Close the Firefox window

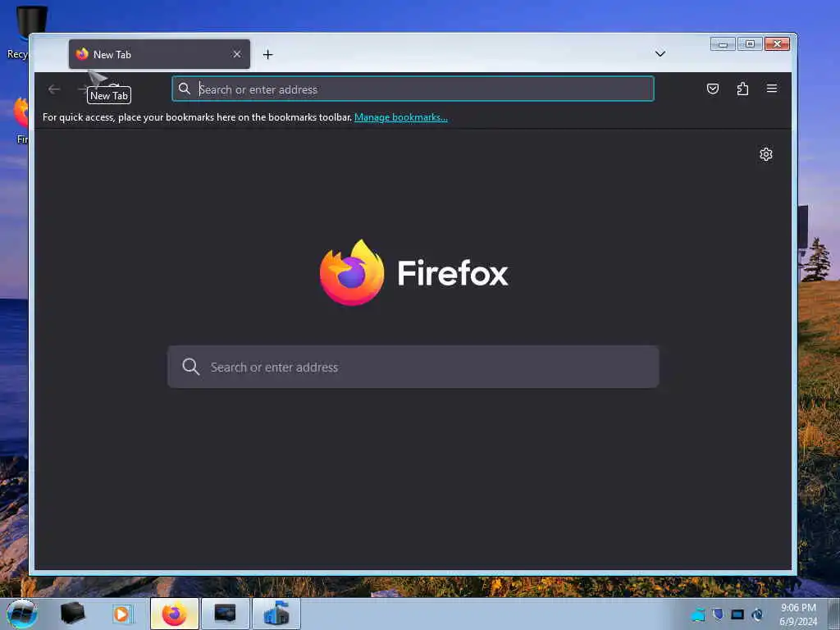778,44
